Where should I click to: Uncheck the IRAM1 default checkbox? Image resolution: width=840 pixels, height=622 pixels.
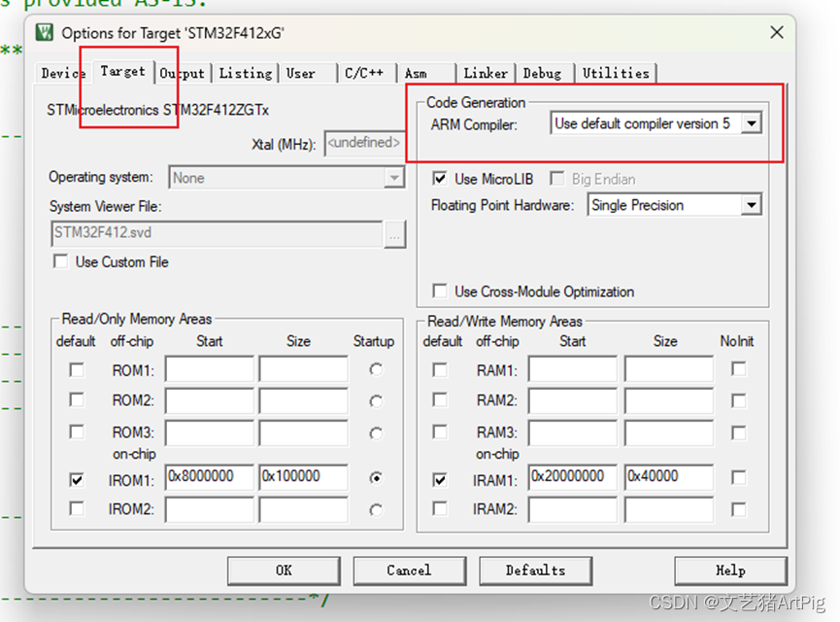[440, 479]
